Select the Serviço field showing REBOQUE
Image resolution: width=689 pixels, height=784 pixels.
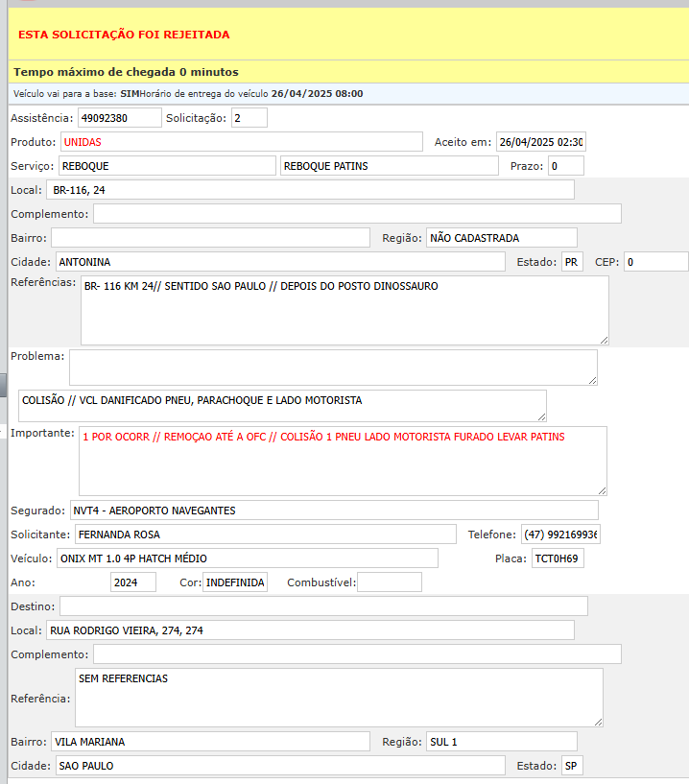click(167, 166)
